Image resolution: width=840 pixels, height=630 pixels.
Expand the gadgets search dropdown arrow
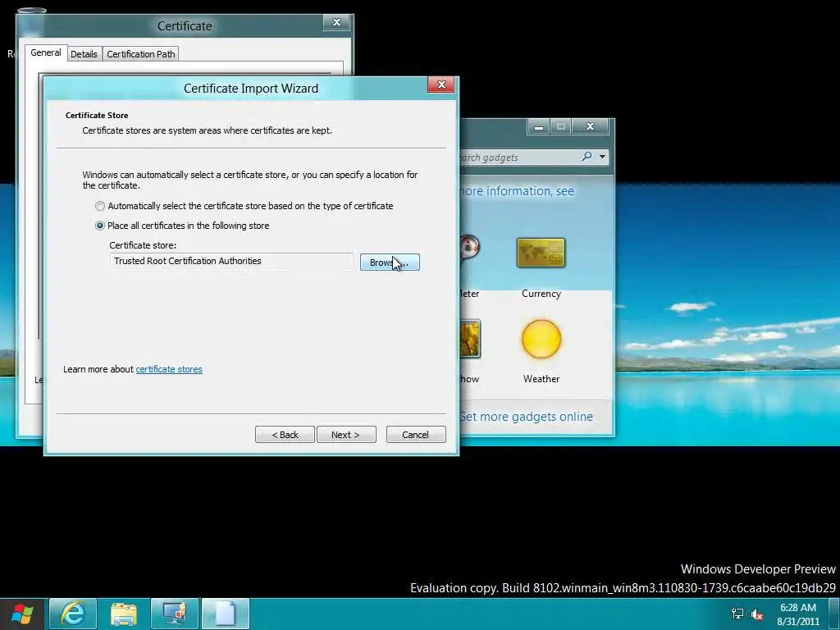click(603, 157)
